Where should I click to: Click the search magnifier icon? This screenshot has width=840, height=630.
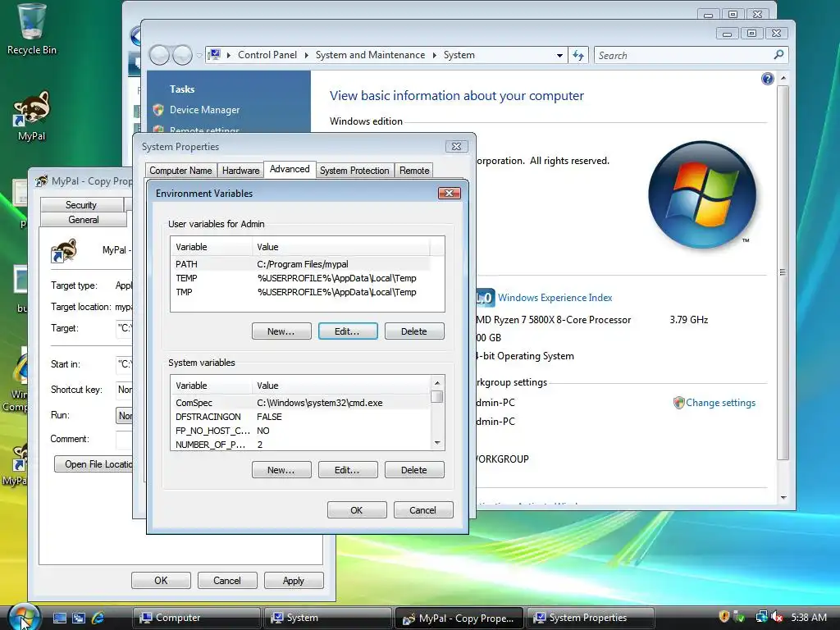coord(779,55)
